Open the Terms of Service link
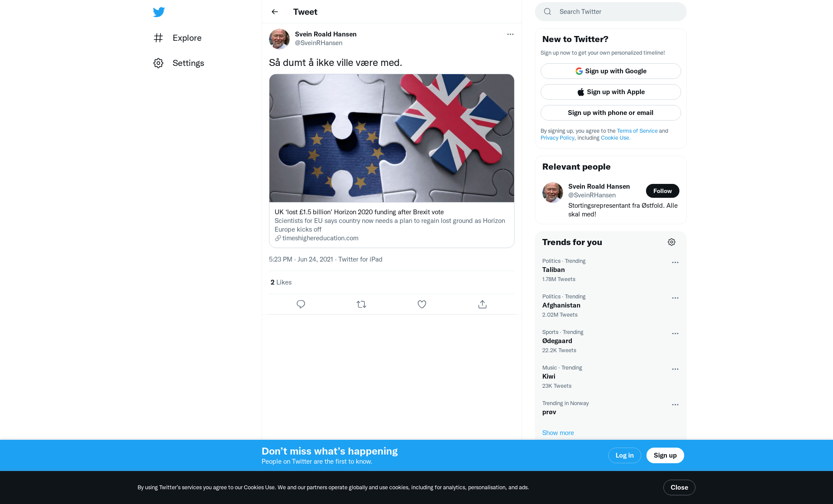The width and height of the screenshot is (833, 504). point(637,131)
